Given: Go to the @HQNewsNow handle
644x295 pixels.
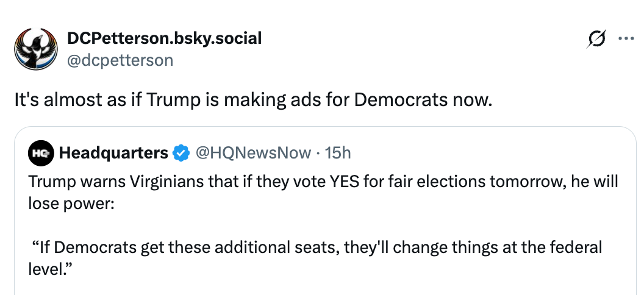Looking at the screenshot, I should (254, 152).
